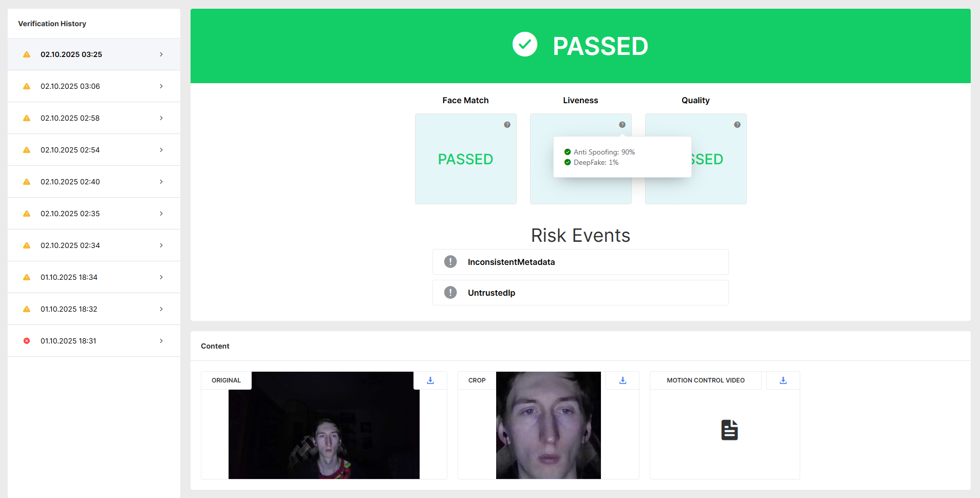
Task: Click the Anti Spoofing: 90% text
Action: pyautogui.click(x=604, y=152)
